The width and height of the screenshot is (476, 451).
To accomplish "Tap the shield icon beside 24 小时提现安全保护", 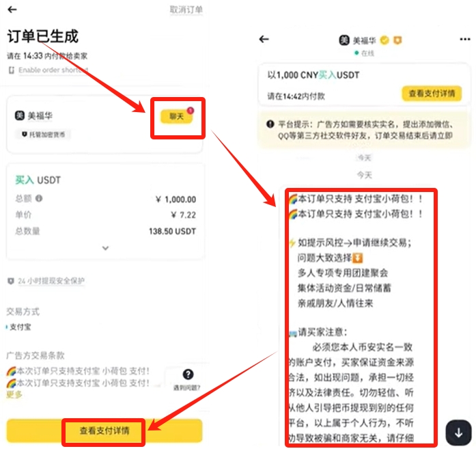I will tap(11, 281).
